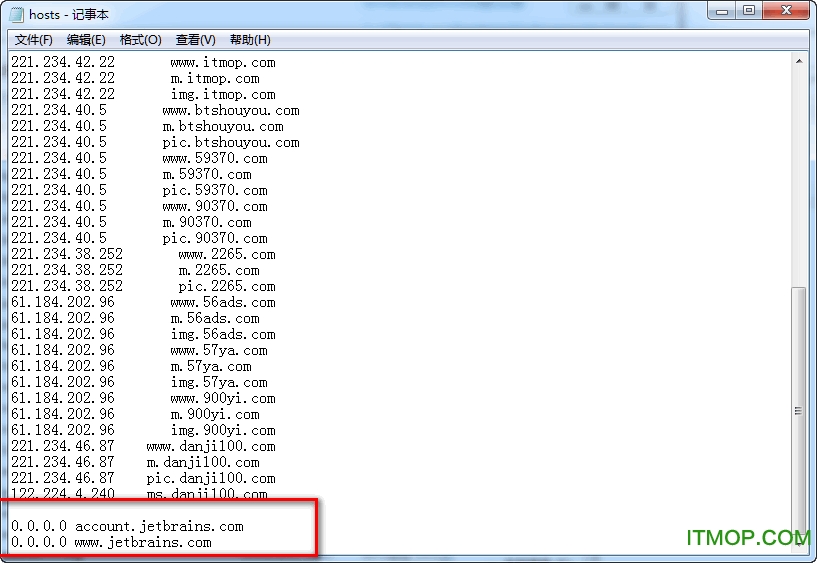Screen dimensions: 817x563
Task: Click the text www.jetbrains.com
Action: pyautogui.click(x=143, y=543)
